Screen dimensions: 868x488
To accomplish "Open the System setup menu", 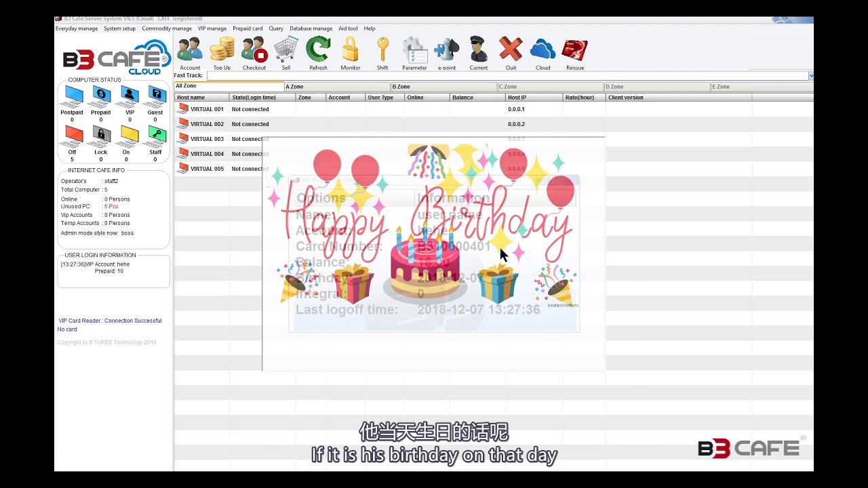I will pos(119,28).
